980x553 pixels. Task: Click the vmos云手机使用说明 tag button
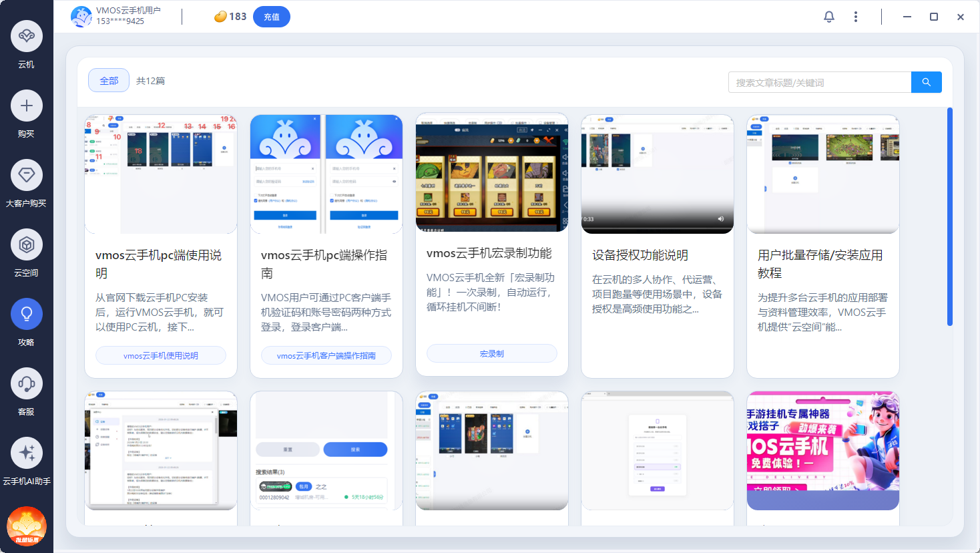click(161, 355)
